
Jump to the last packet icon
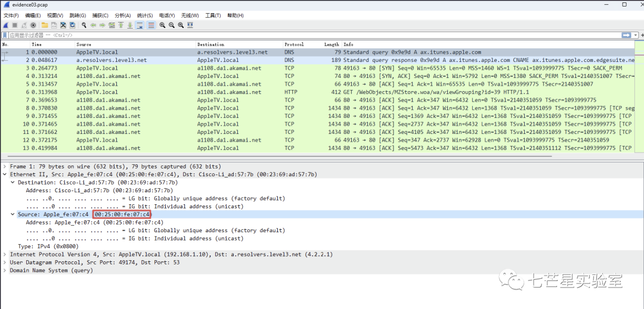[130, 25]
